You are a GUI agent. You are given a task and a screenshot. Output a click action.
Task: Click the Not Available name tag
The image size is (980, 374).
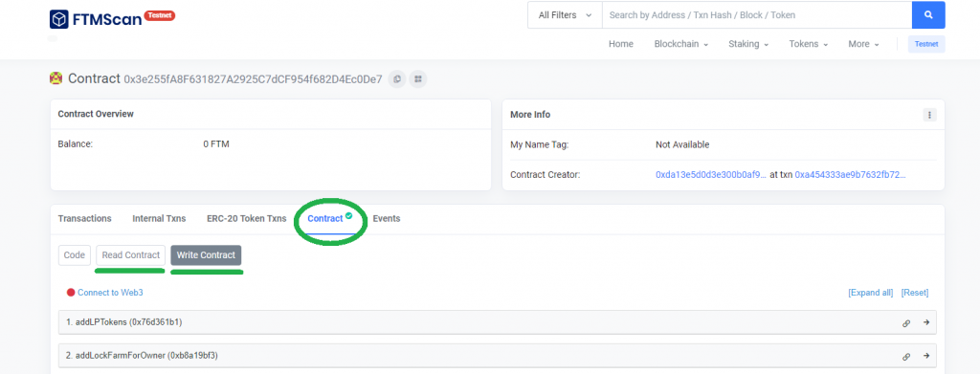pyautogui.click(x=682, y=144)
